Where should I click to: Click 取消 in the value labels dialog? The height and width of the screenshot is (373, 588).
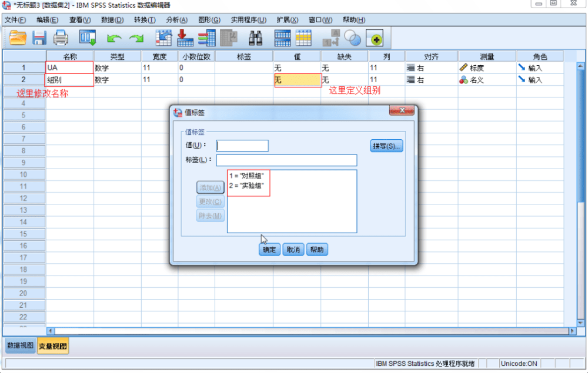(x=293, y=250)
